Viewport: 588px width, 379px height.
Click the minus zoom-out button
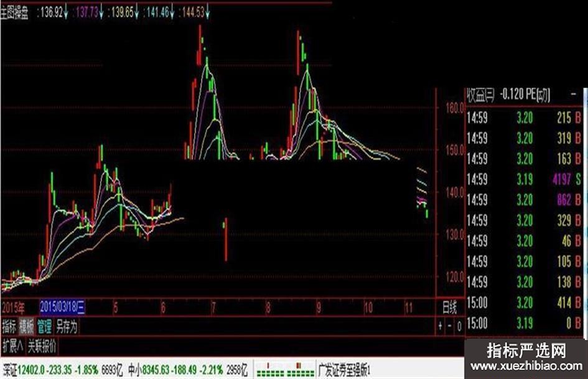(x=450, y=326)
